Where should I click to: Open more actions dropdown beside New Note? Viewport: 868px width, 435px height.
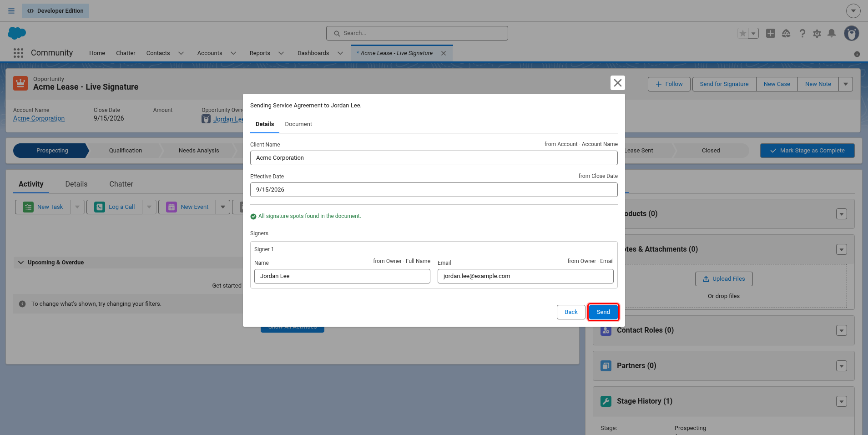coord(846,84)
